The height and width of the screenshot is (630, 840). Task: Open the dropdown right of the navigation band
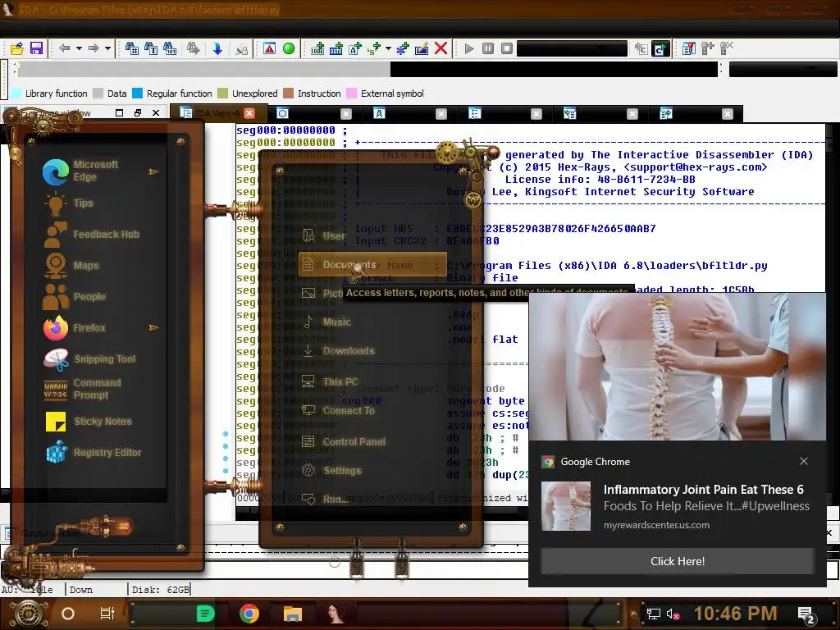[783, 69]
